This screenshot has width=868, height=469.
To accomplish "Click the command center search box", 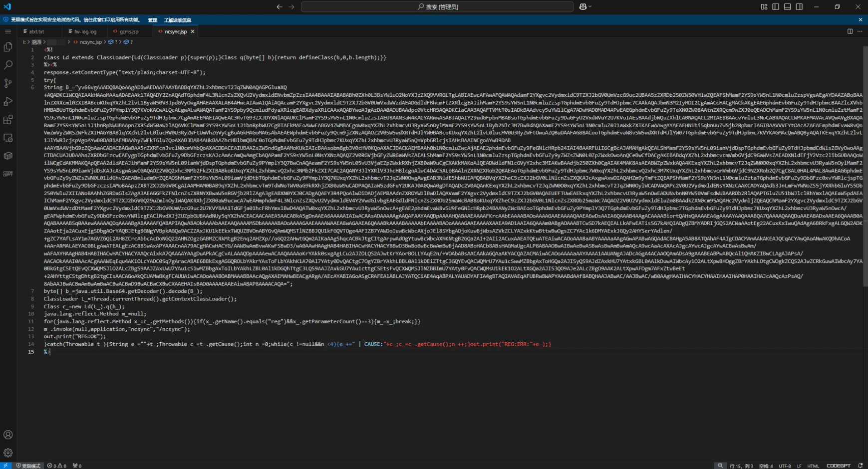I will click(437, 6).
